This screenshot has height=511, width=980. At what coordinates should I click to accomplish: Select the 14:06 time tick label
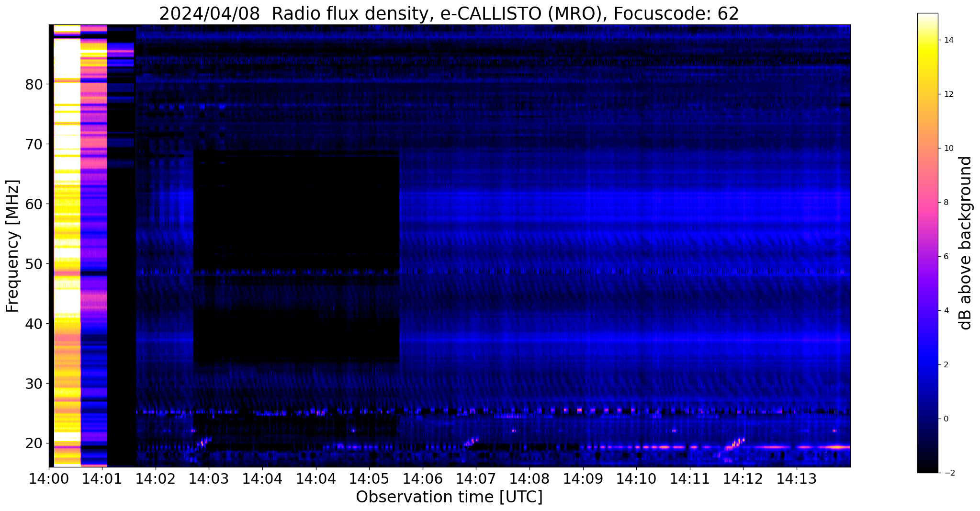(422, 478)
